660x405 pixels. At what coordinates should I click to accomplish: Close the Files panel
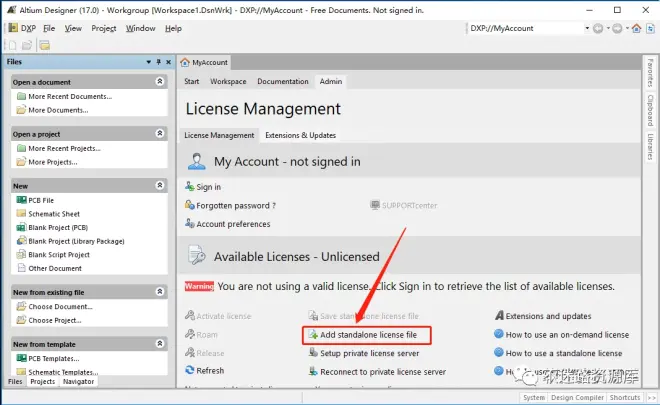point(168,62)
